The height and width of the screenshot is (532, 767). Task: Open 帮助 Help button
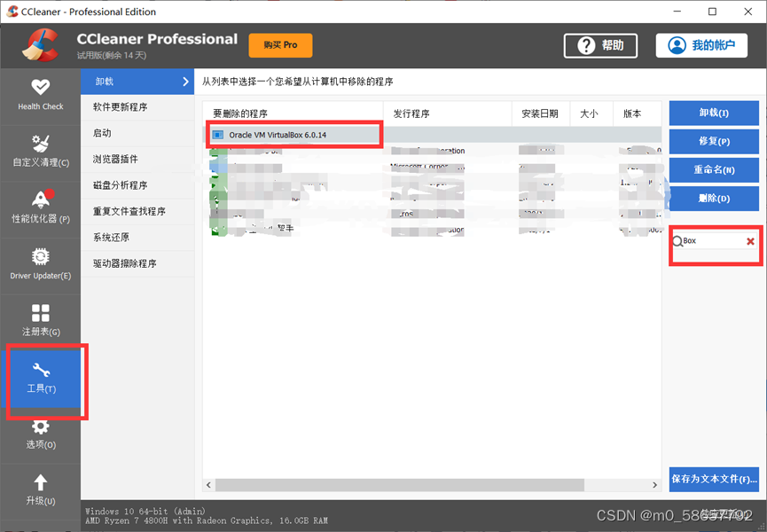click(x=600, y=45)
